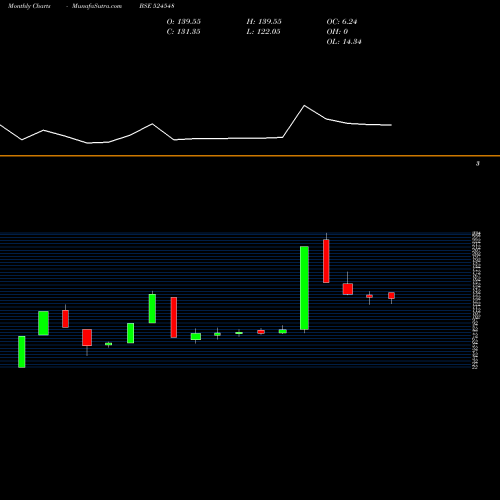This screenshot has width=500, height=500.
Task: Click the first green candlestick on the far left
Action: point(22,352)
